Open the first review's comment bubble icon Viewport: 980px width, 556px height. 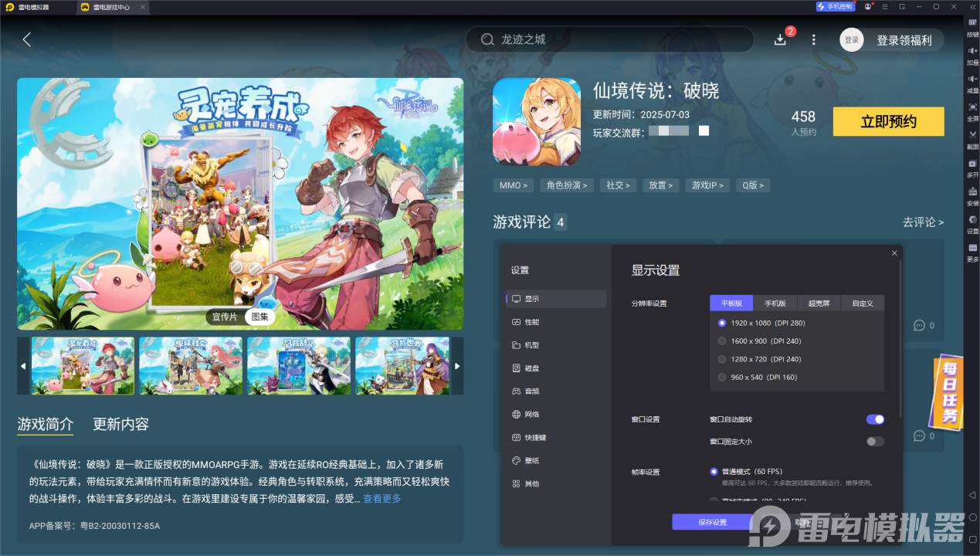click(x=919, y=326)
